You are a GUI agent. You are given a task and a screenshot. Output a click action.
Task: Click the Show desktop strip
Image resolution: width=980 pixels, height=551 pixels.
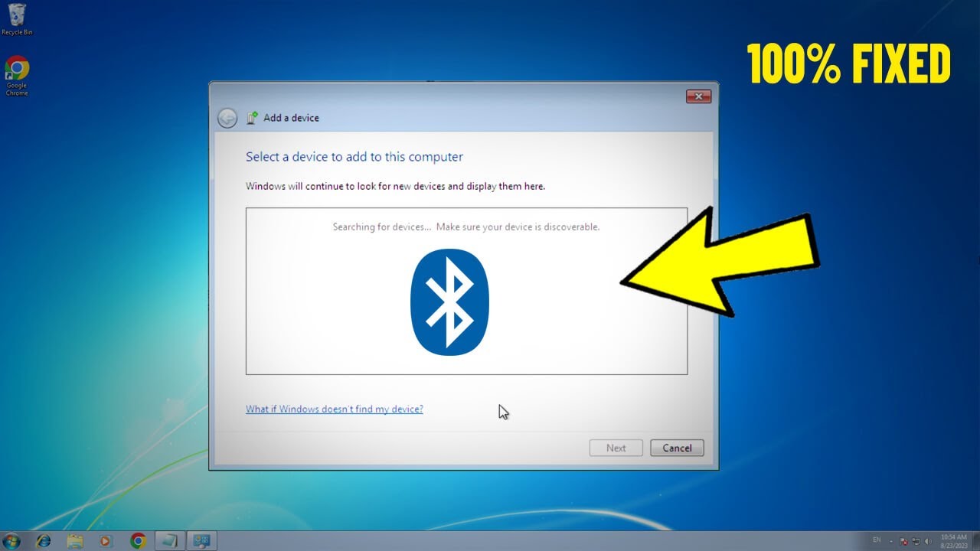click(x=976, y=541)
